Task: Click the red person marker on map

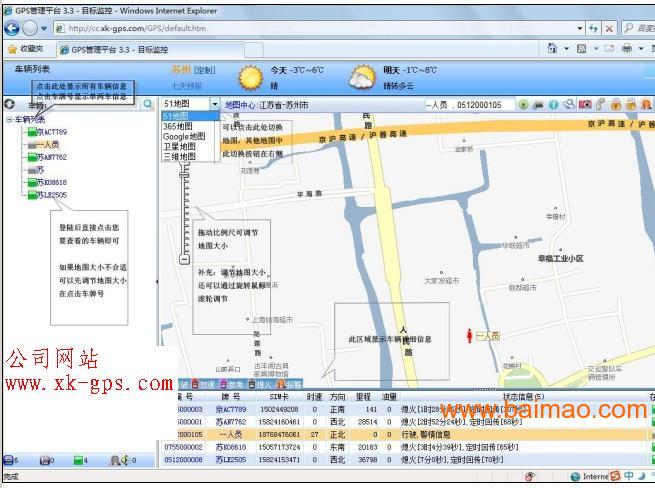Action: point(469,337)
